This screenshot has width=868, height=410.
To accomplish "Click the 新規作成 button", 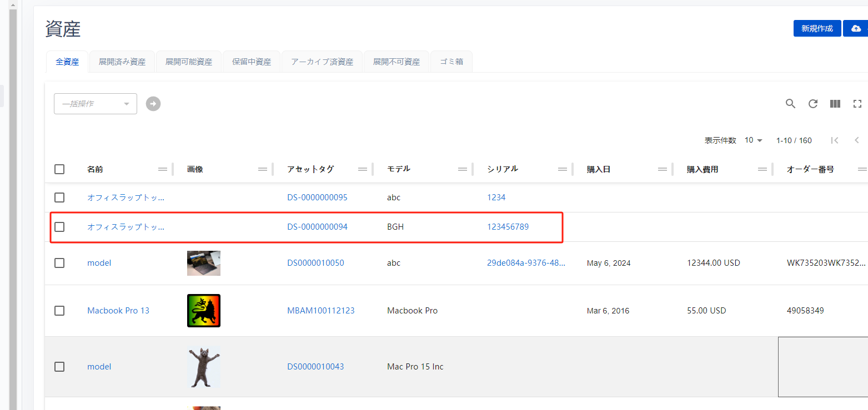I will [x=817, y=28].
